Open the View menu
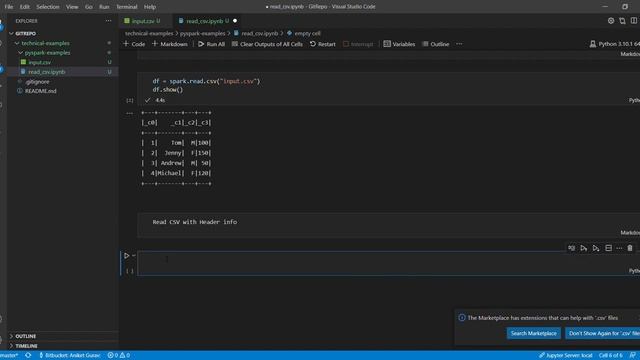 click(72, 7)
